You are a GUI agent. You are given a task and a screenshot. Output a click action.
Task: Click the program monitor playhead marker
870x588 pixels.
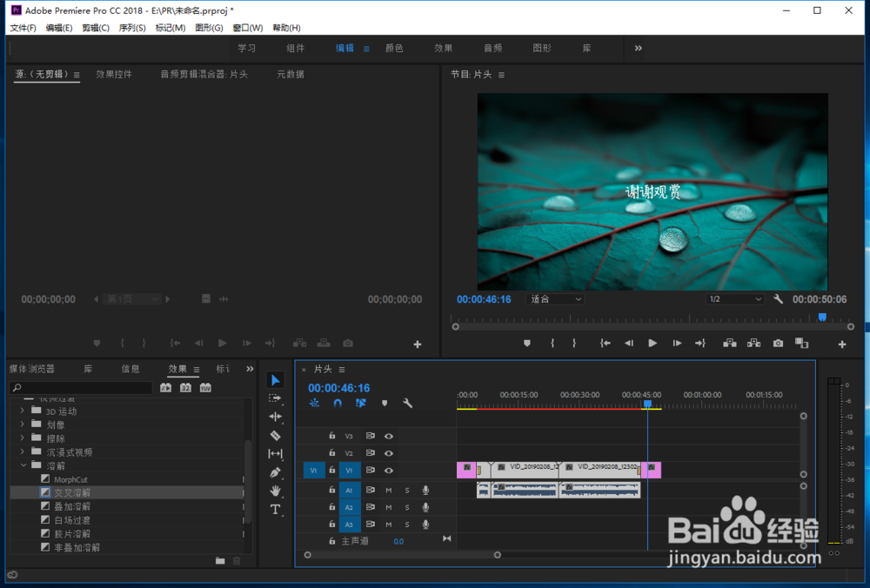[822, 317]
